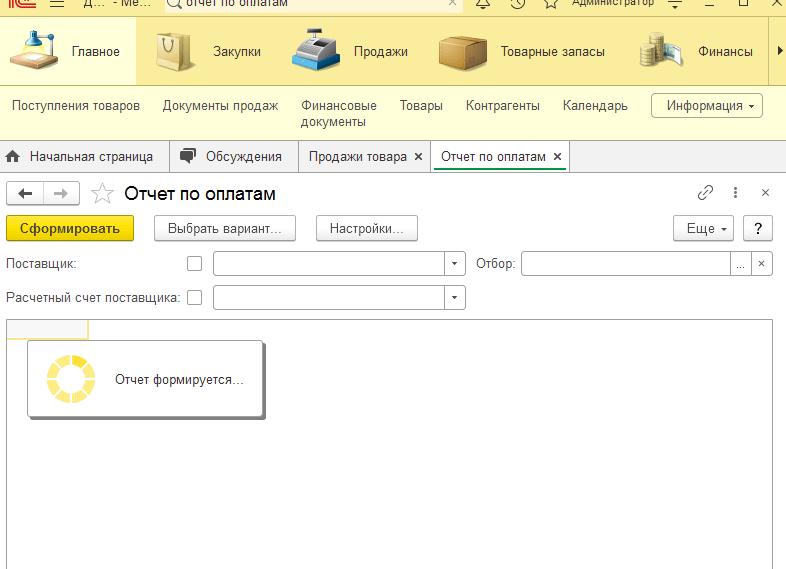Open help with the question mark
Screen dimensions: 786x569
(x=758, y=229)
